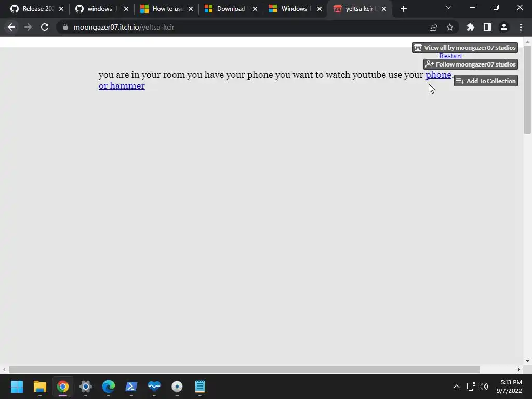Open the clock showing 5:13 PM

509,387
